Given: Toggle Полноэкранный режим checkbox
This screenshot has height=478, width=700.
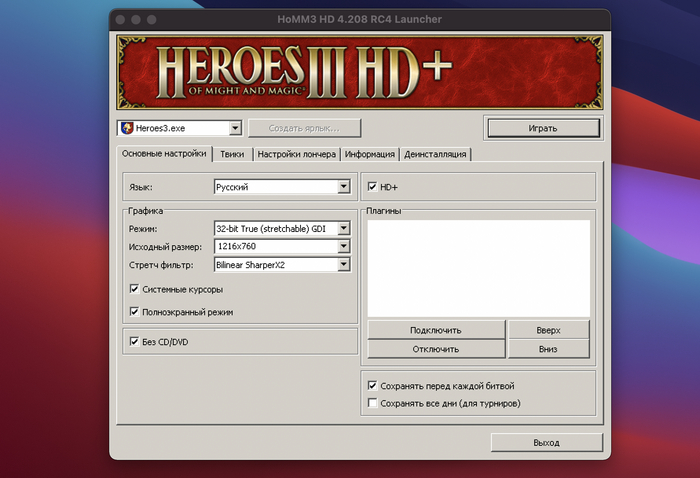Looking at the screenshot, I should (134, 312).
